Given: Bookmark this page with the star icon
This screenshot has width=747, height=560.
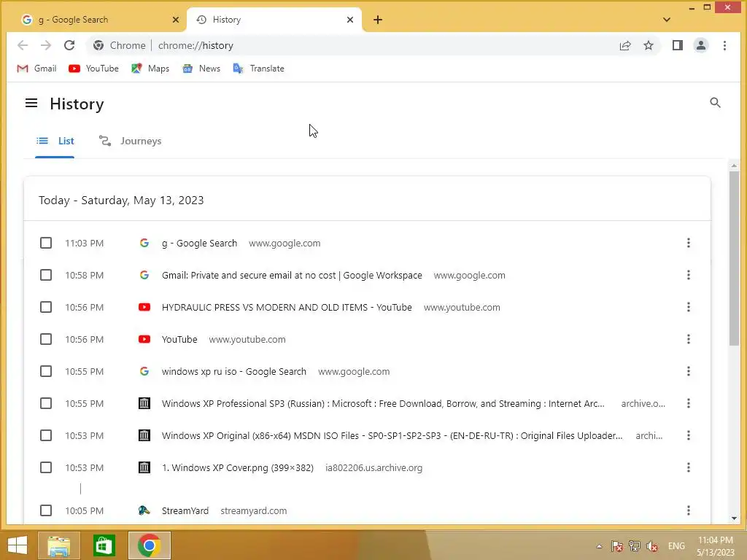Looking at the screenshot, I should click(649, 45).
